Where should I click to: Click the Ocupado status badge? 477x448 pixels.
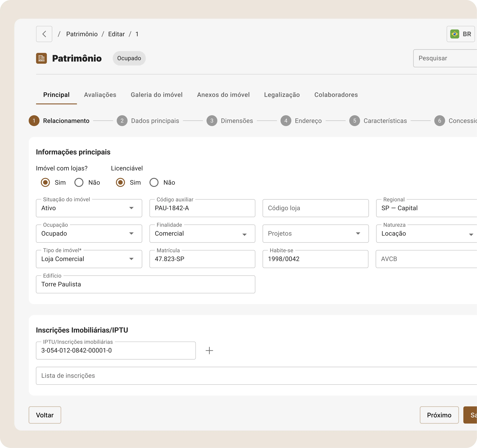point(129,58)
